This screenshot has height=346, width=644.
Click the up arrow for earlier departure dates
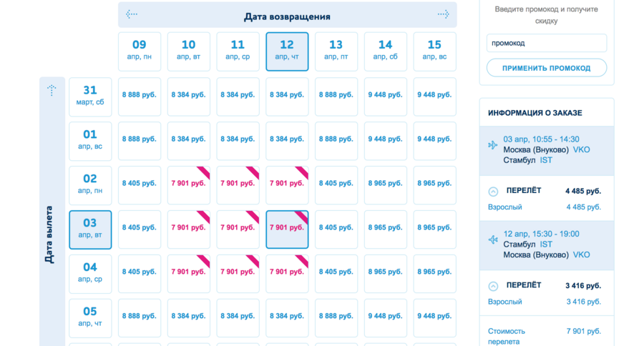52,90
